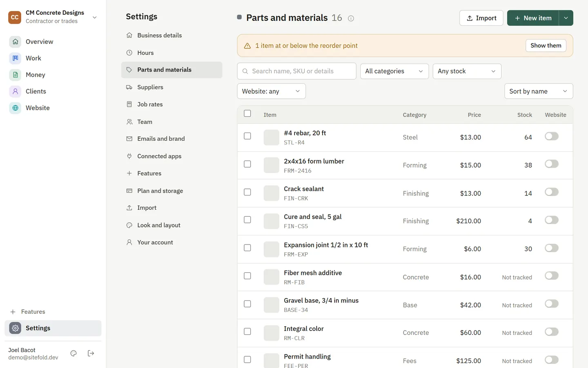The width and height of the screenshot is (588, 368).
Task: Click the Job rates calculator icon
Action: point(129,104)
